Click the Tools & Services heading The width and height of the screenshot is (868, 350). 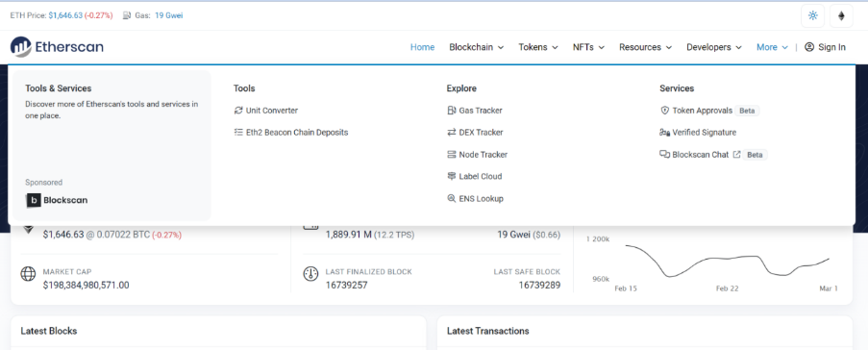click(58, 88)
